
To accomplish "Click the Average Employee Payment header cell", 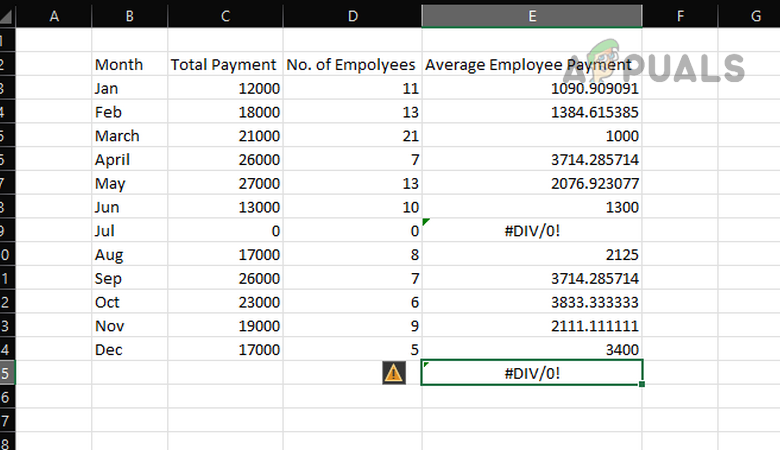I will [532, 65].
